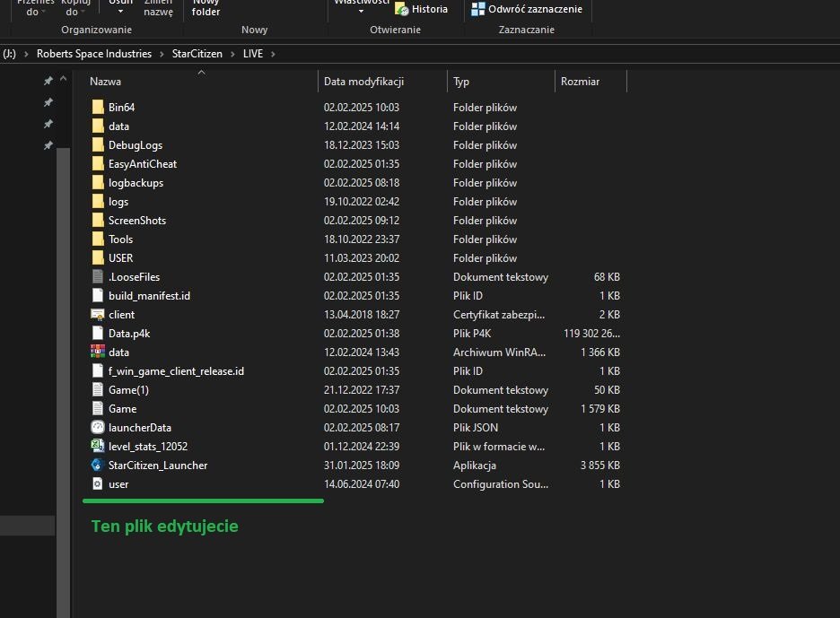
Task: Collapse navigation pane with up arrow
Action: coord(63,79)
